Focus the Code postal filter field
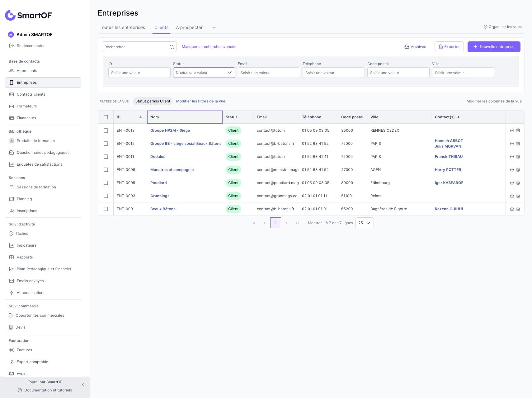The image size is (532, 398). [x=398, y=73]
